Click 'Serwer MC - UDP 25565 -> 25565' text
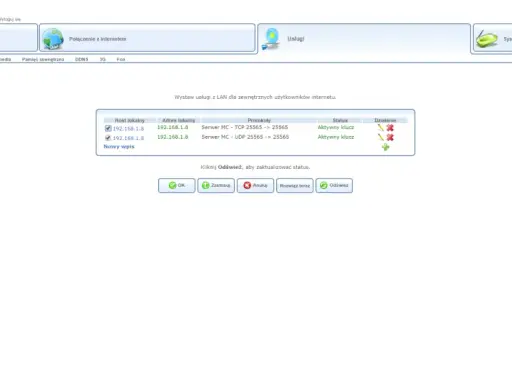512x384 pixels. tap(245, 137)
